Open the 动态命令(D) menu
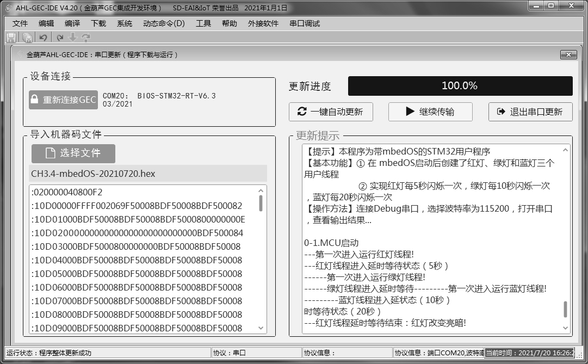588x364 pixels. click(164, 23)
